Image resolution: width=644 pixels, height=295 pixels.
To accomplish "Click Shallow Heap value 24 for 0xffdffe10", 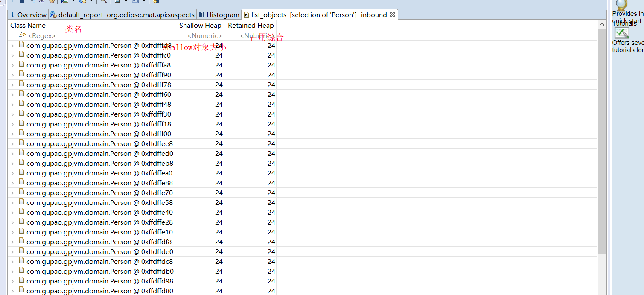I will (219, 232).
